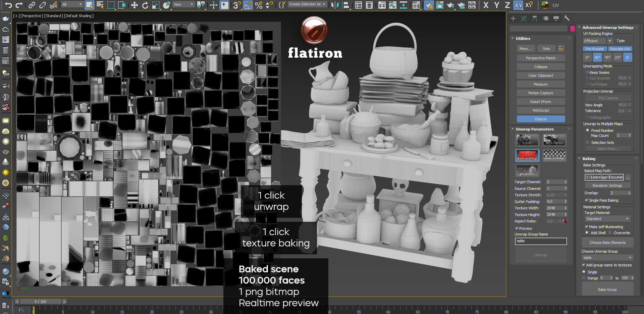The width and height of the screenshot is (644, 314).
Task: Toggle Single Pass Baking checkbox
Action: click(587, 200)
